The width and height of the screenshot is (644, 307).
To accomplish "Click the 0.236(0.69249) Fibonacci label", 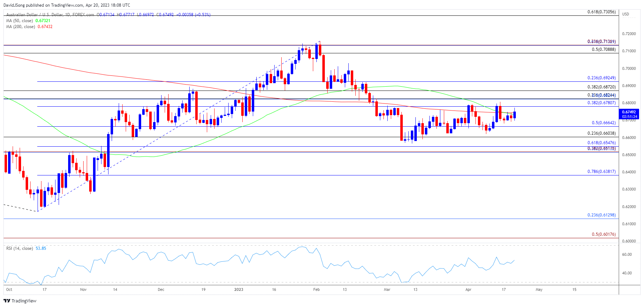I will (x=602, y=78).
